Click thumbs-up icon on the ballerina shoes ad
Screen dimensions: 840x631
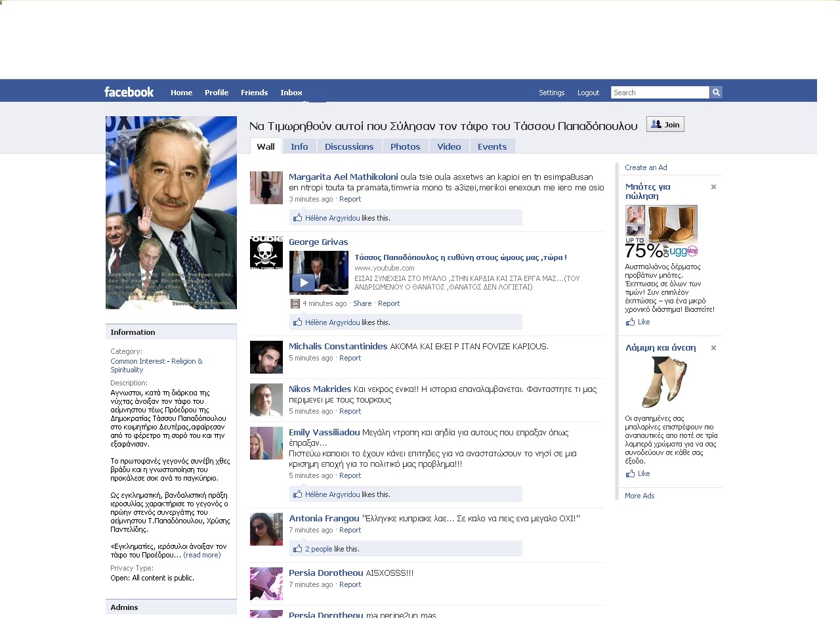click(x=630, y=473)
